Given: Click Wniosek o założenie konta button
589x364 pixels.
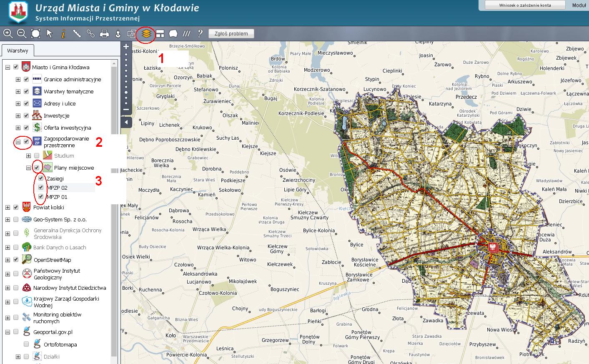Looking at the screenshot, I should (x=525, y=5).
